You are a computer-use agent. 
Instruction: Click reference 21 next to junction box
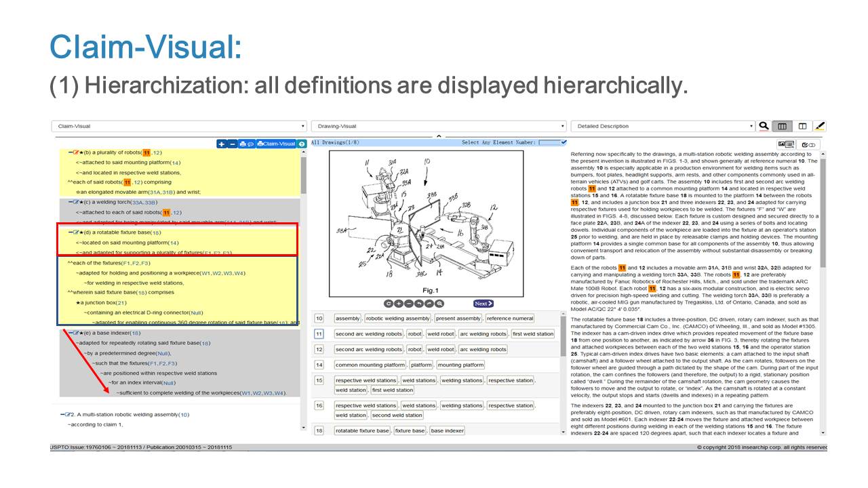tap(121, 302)
